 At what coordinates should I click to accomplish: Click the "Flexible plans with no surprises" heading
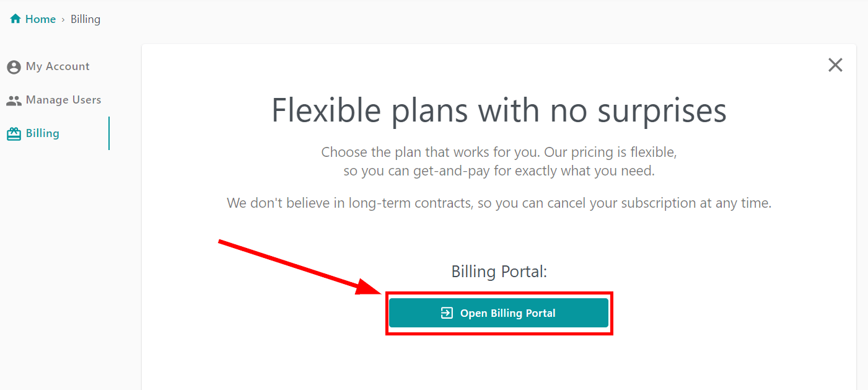[x=499, y=111]
